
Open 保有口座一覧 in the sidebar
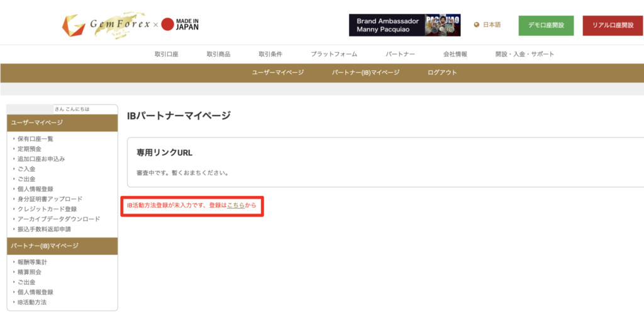click(x=35, y=139)
